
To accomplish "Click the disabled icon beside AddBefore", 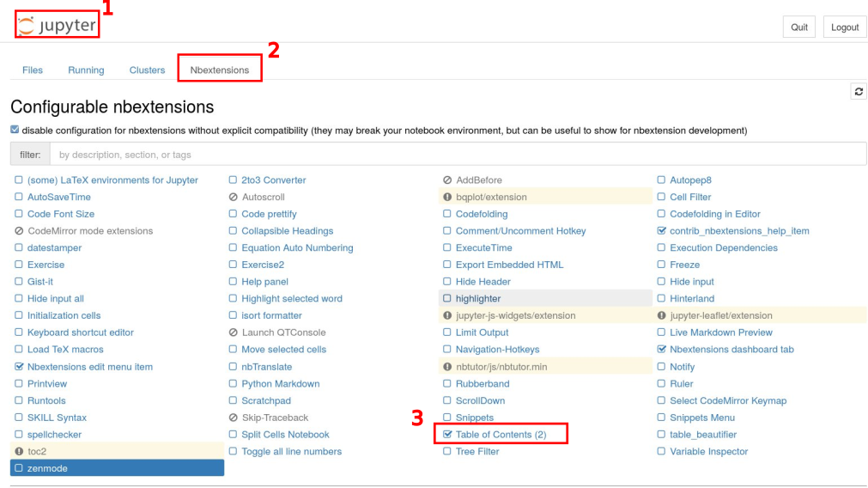I will [447, 180].
